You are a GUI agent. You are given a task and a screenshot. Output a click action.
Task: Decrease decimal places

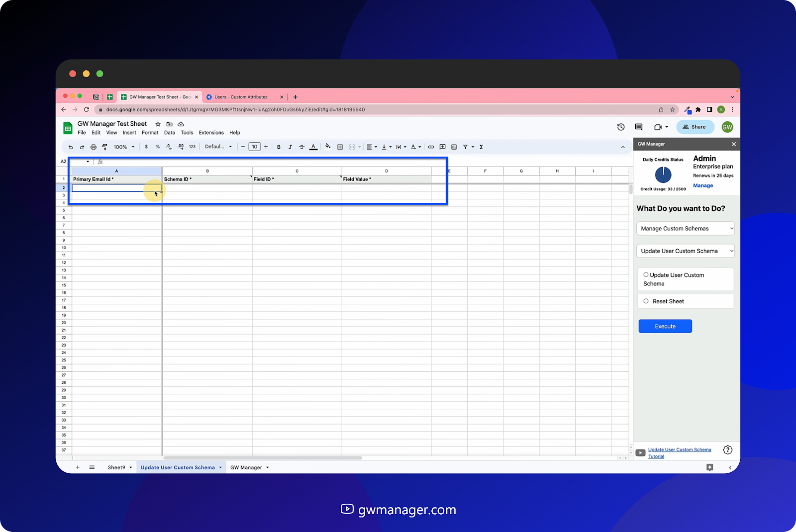tap(169, 147)
